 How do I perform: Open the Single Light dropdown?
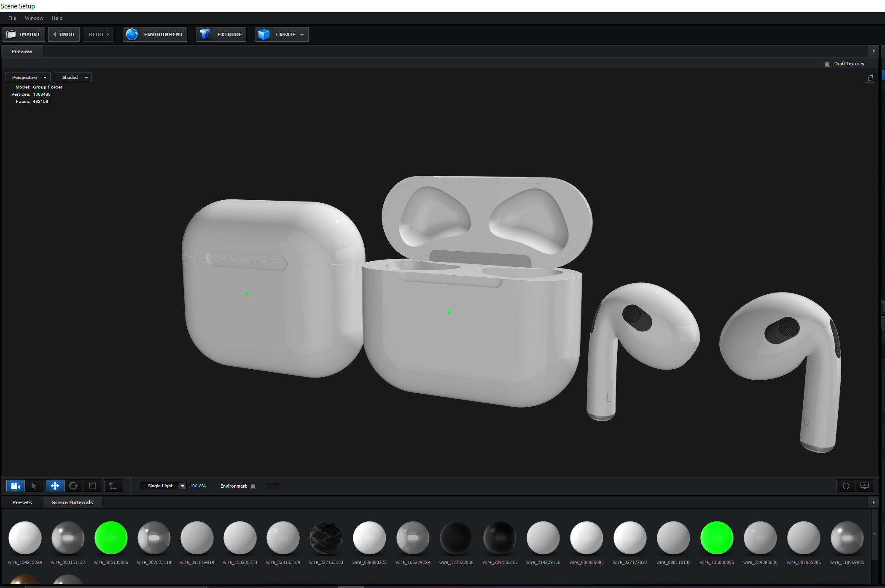coord(163,486)
